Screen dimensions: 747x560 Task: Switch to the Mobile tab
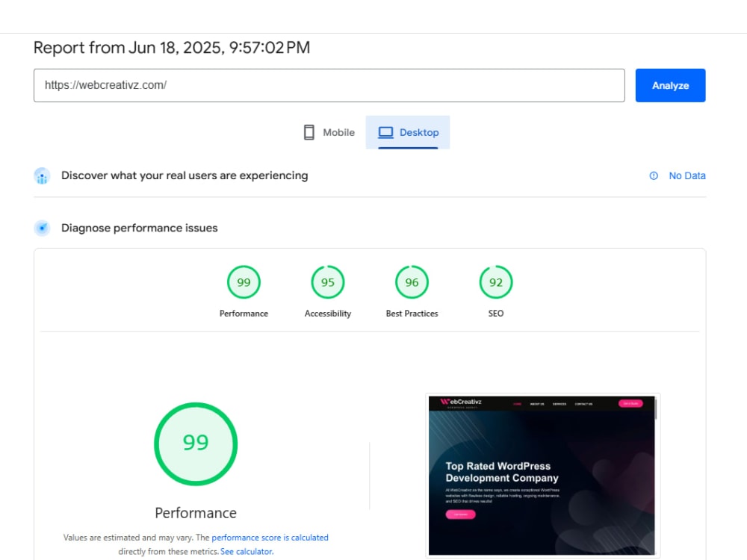329,132
